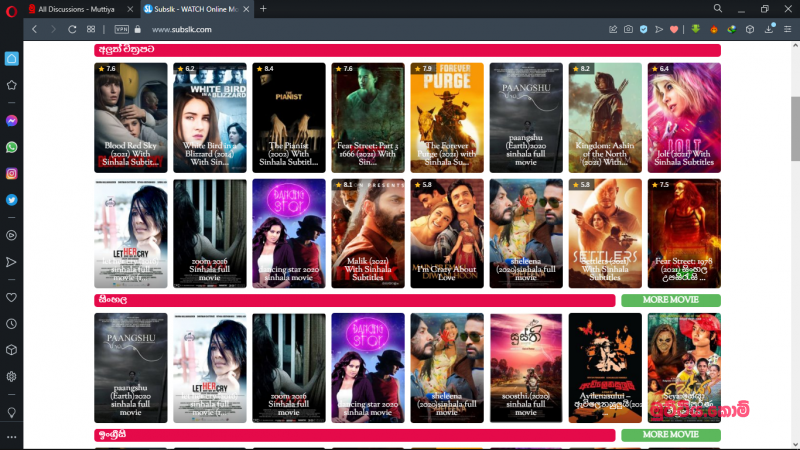Viewport: 800px width, 450px height.
Task: Open Instagram in the sidebar
Action: tap(12, 174)
